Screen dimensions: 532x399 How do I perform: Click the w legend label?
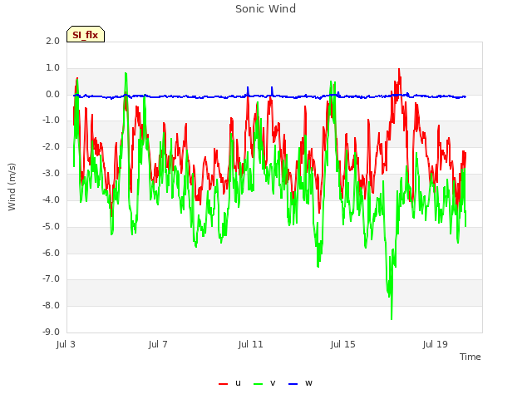308,383
